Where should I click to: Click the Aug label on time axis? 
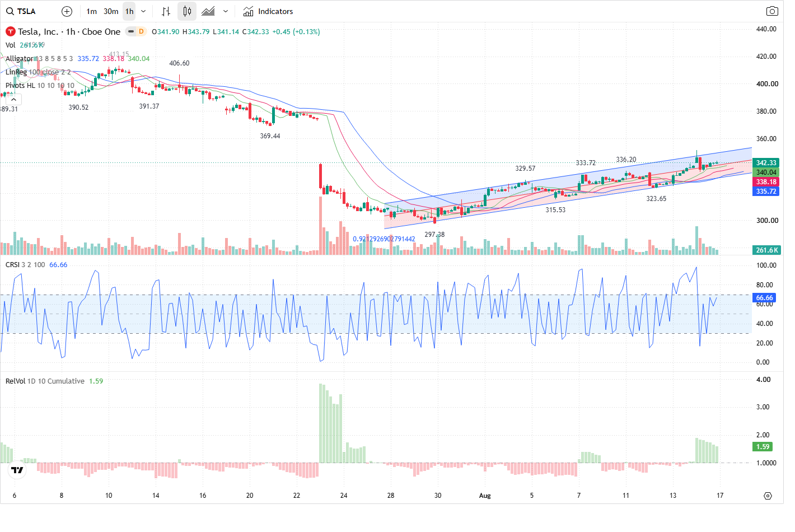click(485, 496)
